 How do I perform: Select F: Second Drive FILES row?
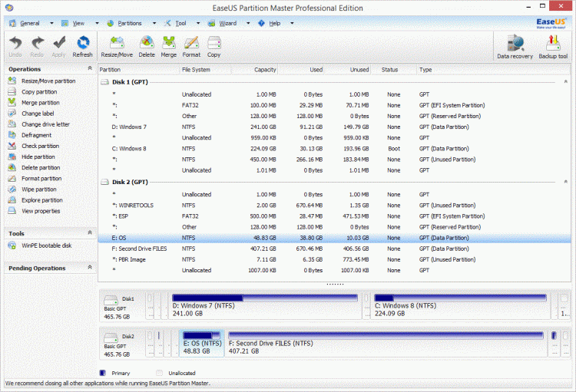click(334, 249)
